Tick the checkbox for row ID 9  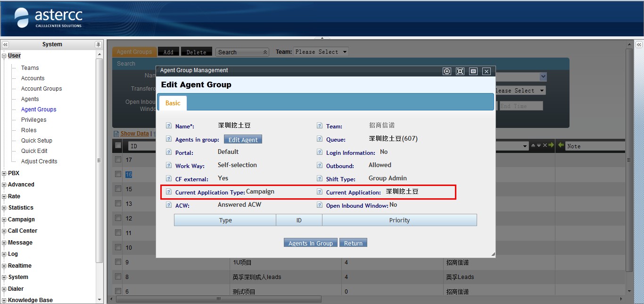coord(118,262)
